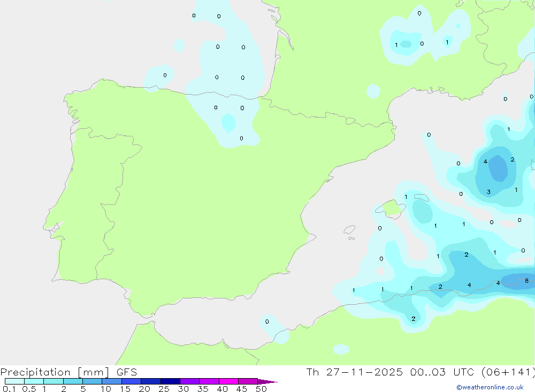Select the legend swatch between 1 and 2
This screenshot has width=535, height=392.
[53, 381]
